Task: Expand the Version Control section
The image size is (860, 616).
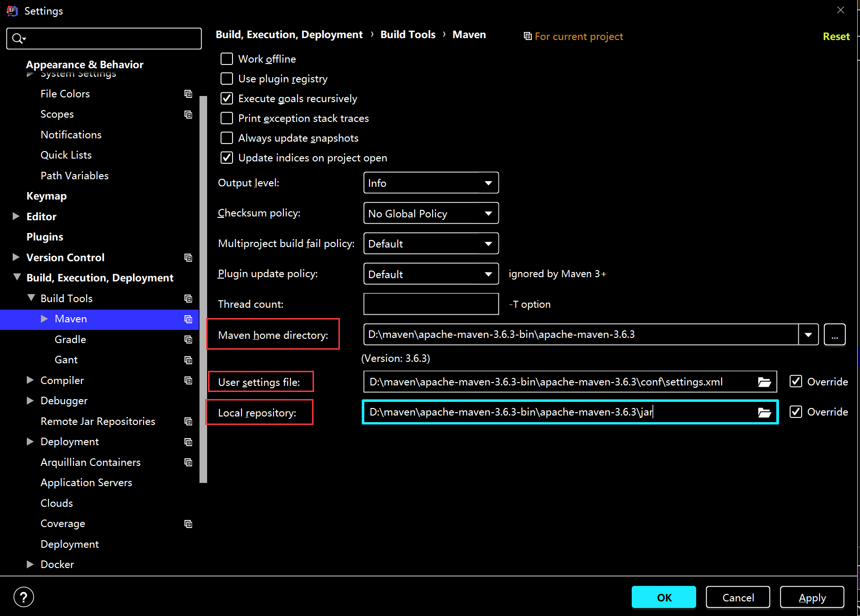Action: [x=16, y=257]
